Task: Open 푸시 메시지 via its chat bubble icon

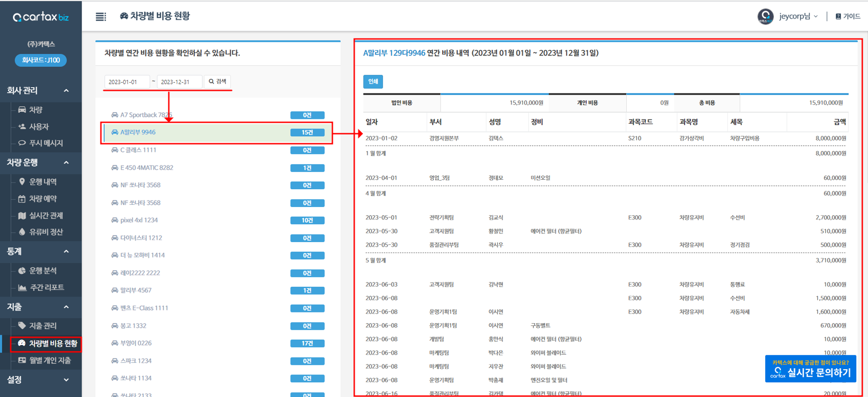Action: pos(22,143)
